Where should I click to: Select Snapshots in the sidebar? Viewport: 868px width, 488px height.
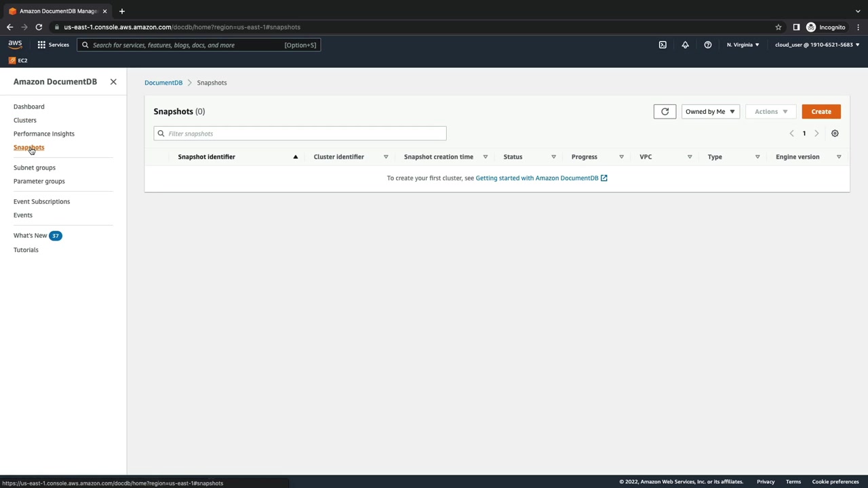click(x=28, y=147)
